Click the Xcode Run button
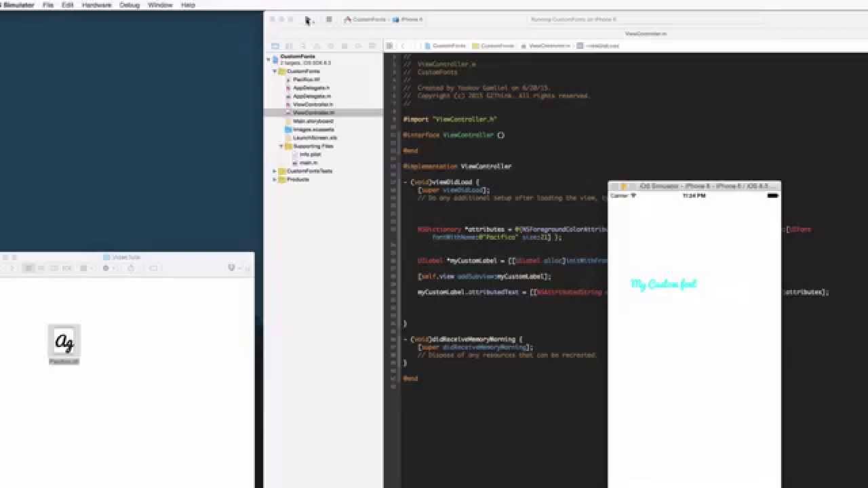 click(307, 20)
